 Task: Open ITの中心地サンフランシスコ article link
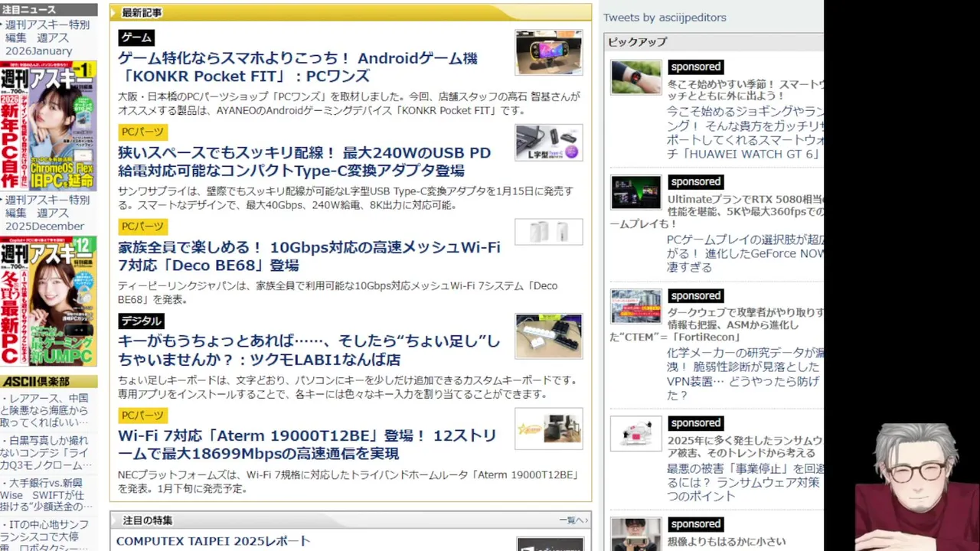click(46, 536)
